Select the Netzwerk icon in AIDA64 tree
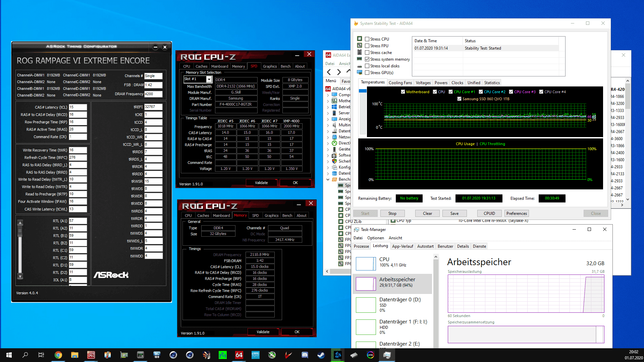 pos(334,137)
